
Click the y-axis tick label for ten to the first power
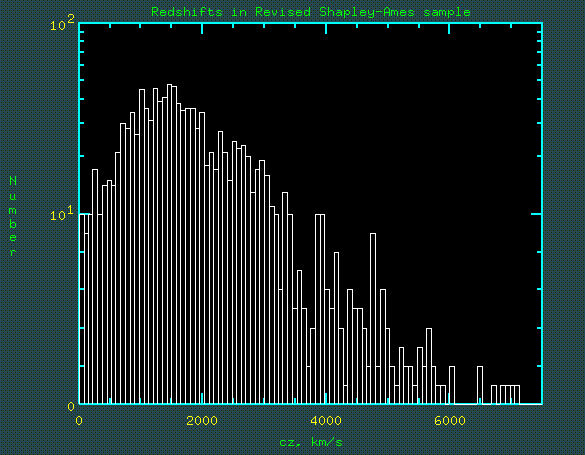pos(62,214)
